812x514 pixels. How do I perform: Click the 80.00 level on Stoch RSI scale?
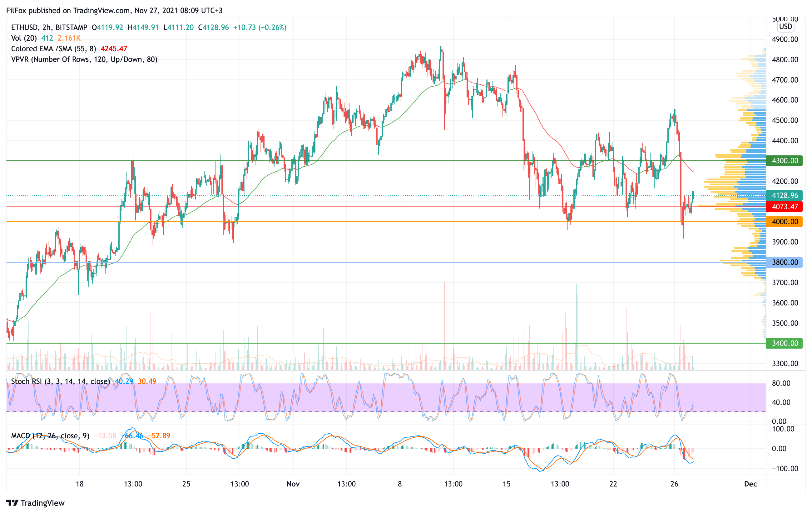[x=781, y=383]
